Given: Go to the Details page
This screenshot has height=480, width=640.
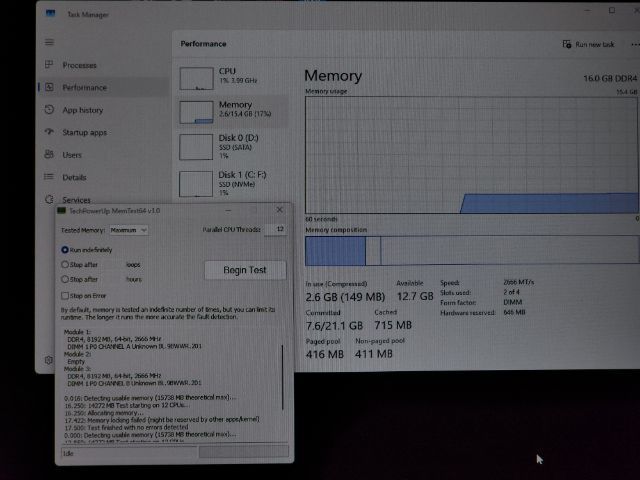Looking at the screenshot, I should tap(74, 178).
